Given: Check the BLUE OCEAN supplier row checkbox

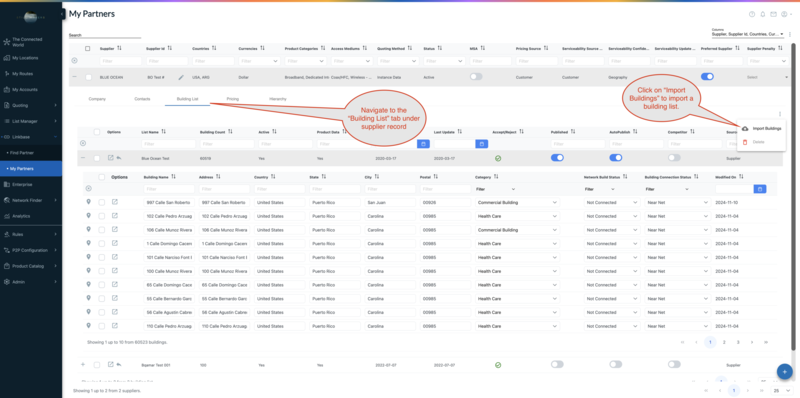Looking at the screenshot, I should point(89,77).
